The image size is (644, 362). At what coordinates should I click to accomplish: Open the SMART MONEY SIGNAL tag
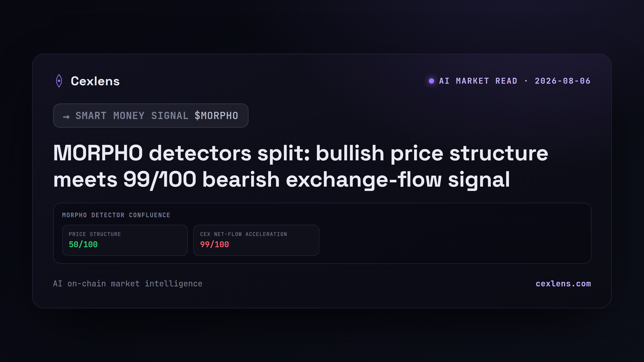(151, 116)
